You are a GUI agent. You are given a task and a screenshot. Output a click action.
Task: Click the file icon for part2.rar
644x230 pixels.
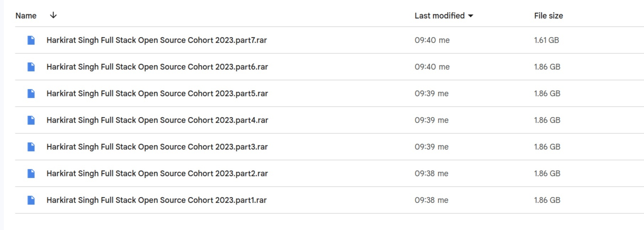pos(31,173)
